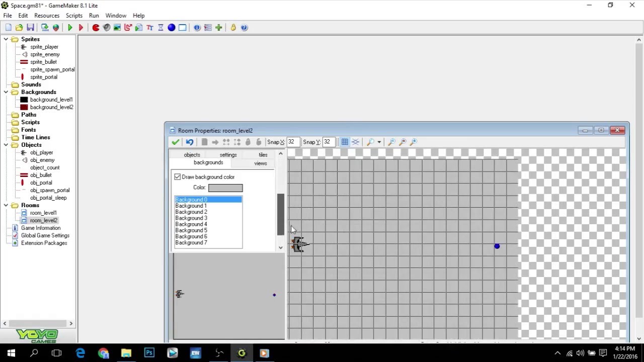Open the Resources menu
Screen dimensions: 644x362
point(47,16)
